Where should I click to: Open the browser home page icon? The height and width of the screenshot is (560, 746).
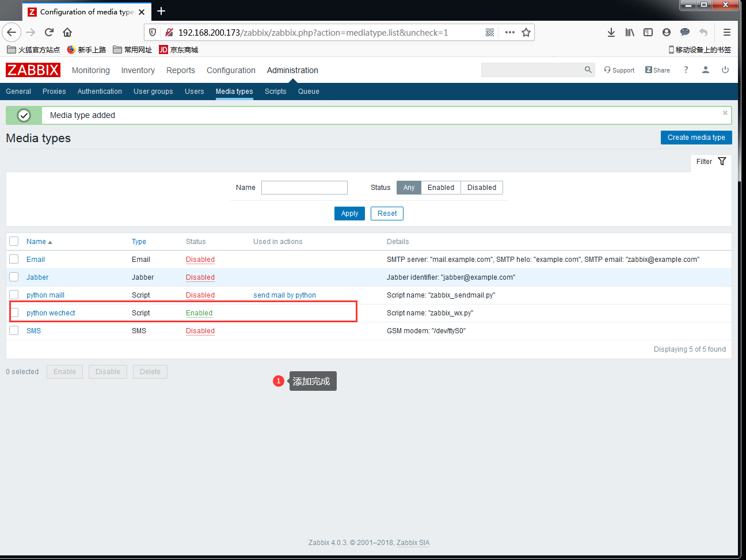tap(67, 32)
